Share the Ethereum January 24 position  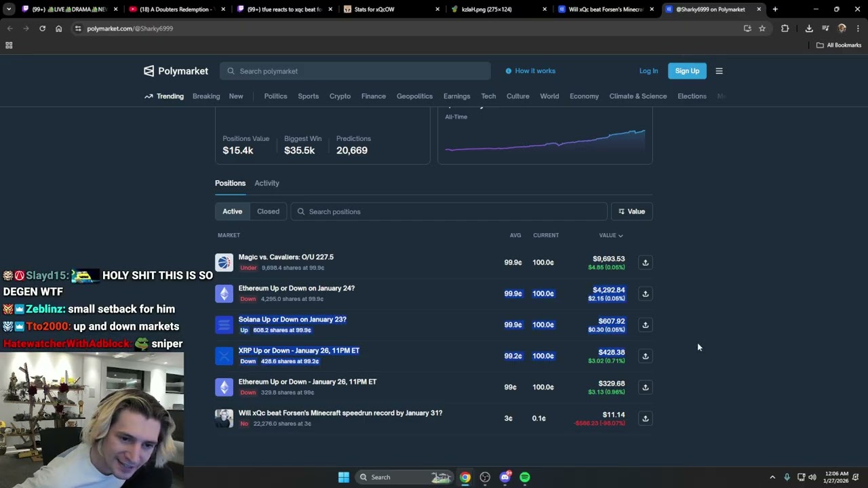pyautogui.click(x=645, y=293)
